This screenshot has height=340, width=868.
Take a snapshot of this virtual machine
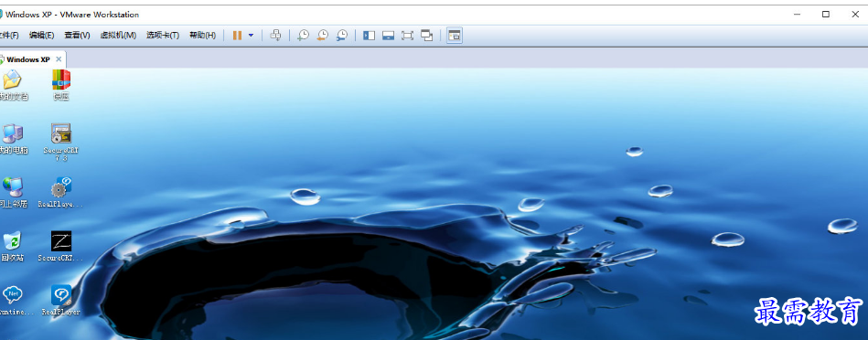(303, 36)
